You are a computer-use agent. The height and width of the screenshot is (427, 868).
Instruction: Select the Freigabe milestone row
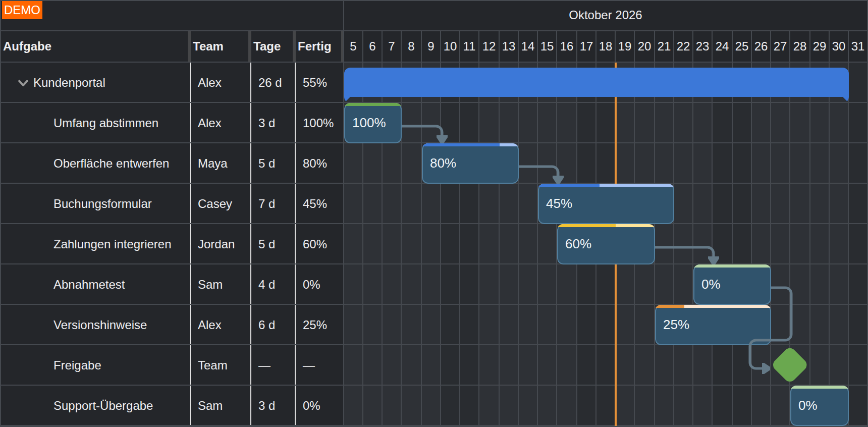(x=172, y=365)
